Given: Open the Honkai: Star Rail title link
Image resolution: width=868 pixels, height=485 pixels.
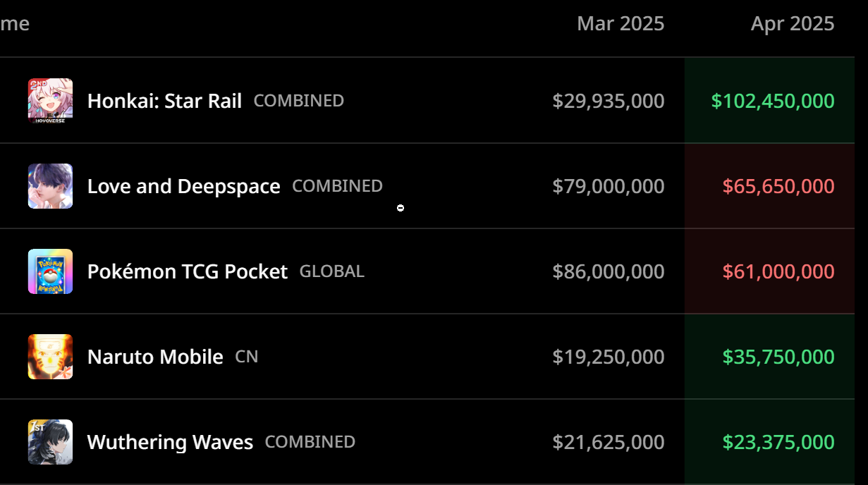Looking at the screenshot, I should 164,101.
